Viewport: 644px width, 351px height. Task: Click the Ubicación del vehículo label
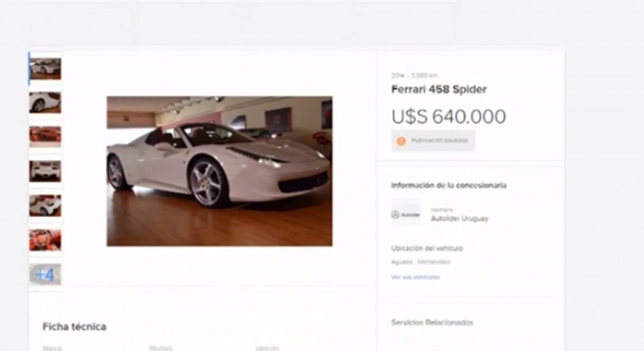[426, 249]
